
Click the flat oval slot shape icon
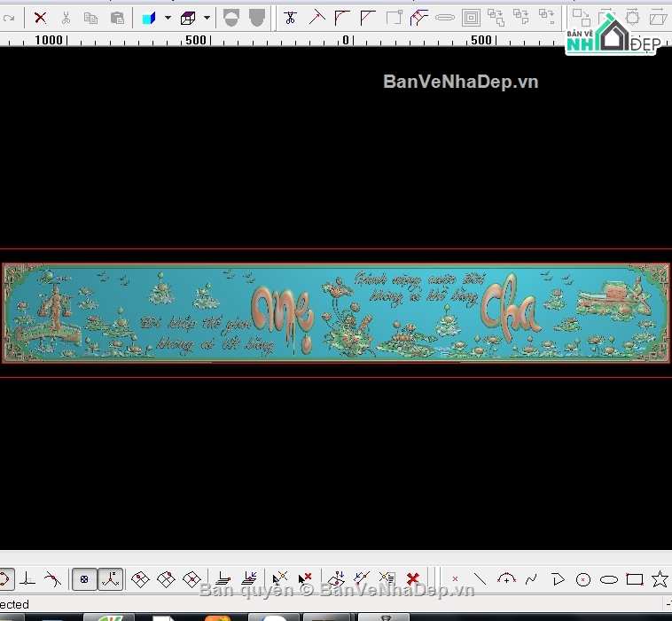tap(445, 18)
